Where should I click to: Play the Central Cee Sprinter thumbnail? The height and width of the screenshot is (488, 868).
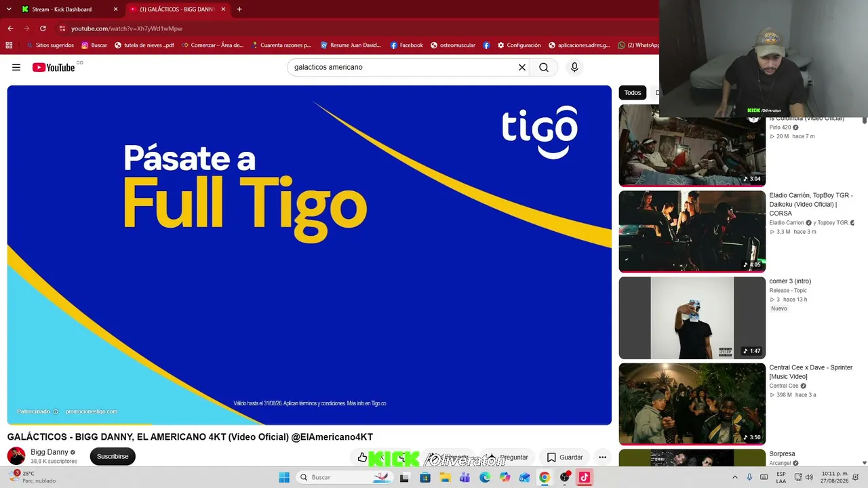(692, 404)
